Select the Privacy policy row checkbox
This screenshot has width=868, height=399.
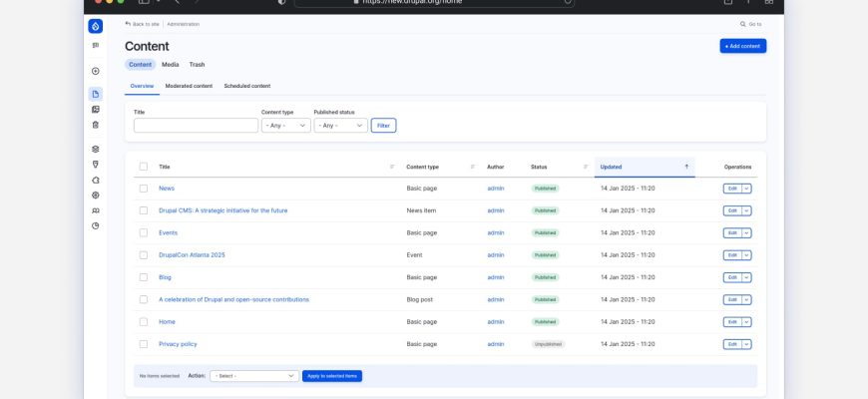coord(144,344)
